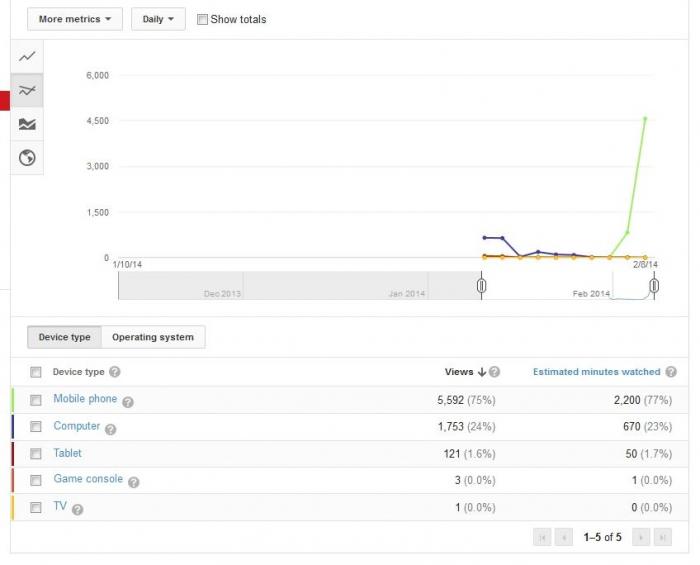Switch to the Operating system tab

(153, 337)
